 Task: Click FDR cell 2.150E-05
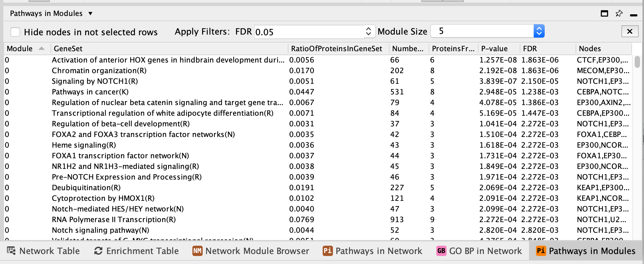coord(540,81)
